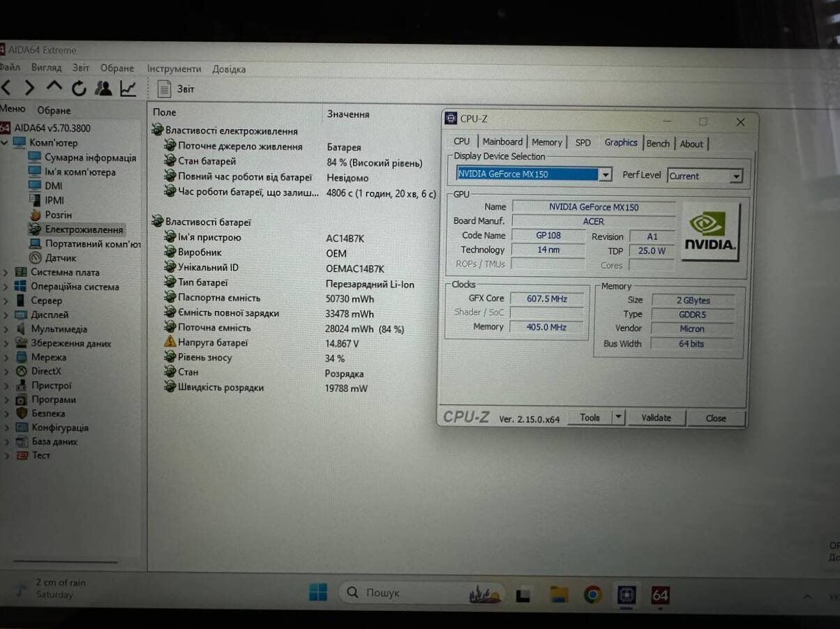This screenshot has width=840, height=629.
Task: Select the Конфігурація tree item
Action: click(x=59, y=427)
